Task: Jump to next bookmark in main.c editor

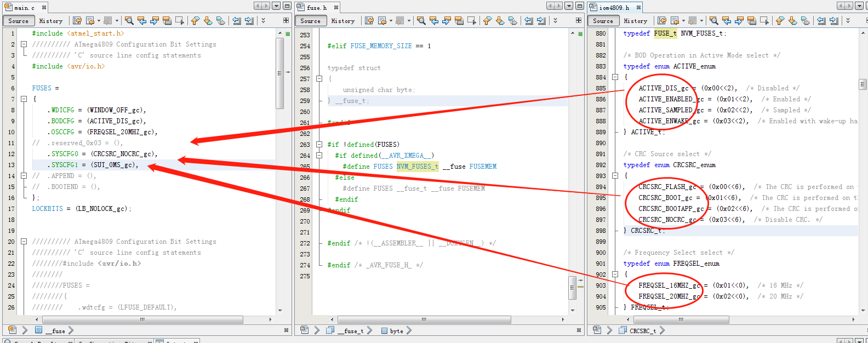Action: 208,20
